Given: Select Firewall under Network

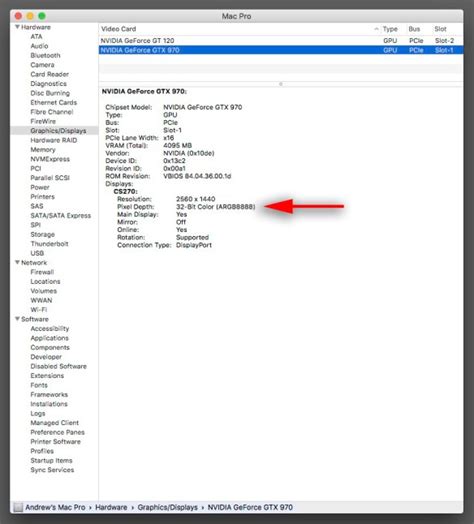Looking at the screenshot, I should [x=42, y=272].
